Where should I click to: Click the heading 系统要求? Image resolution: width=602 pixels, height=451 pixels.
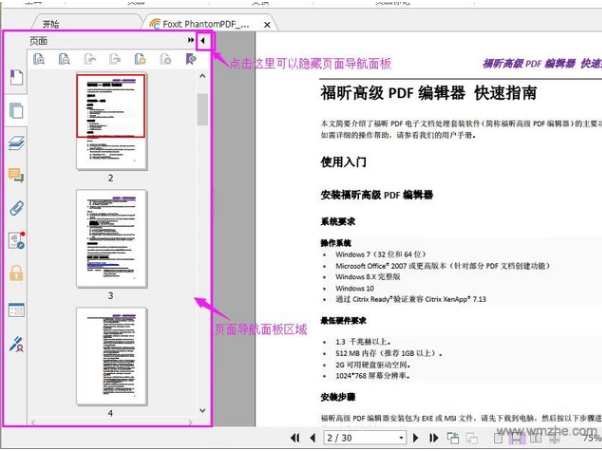(338, 221)
